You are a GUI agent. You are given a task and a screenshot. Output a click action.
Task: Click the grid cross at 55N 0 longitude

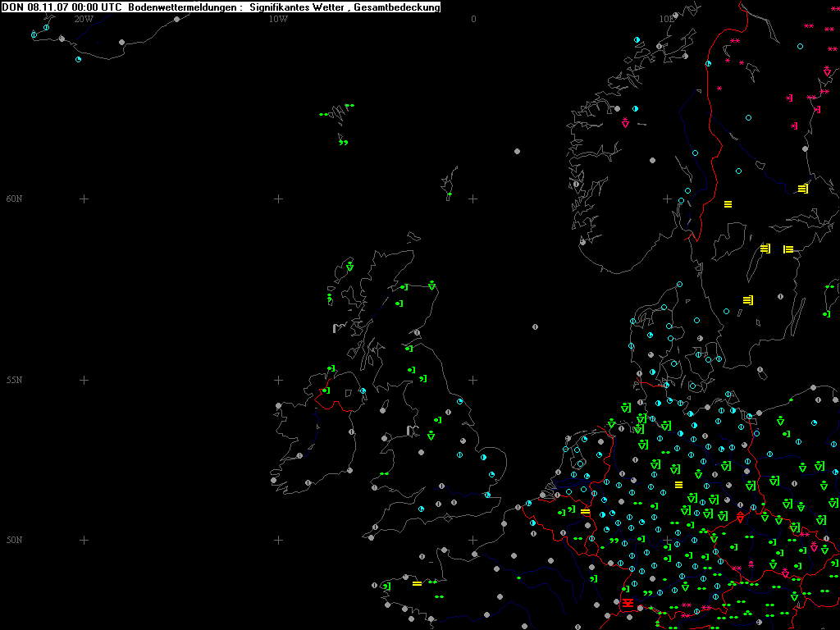473,380
